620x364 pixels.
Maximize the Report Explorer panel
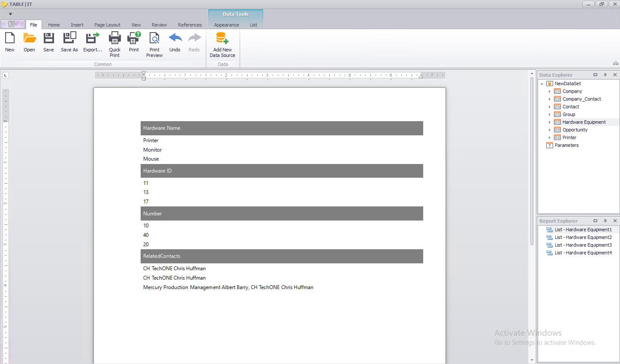pos(595,221)
